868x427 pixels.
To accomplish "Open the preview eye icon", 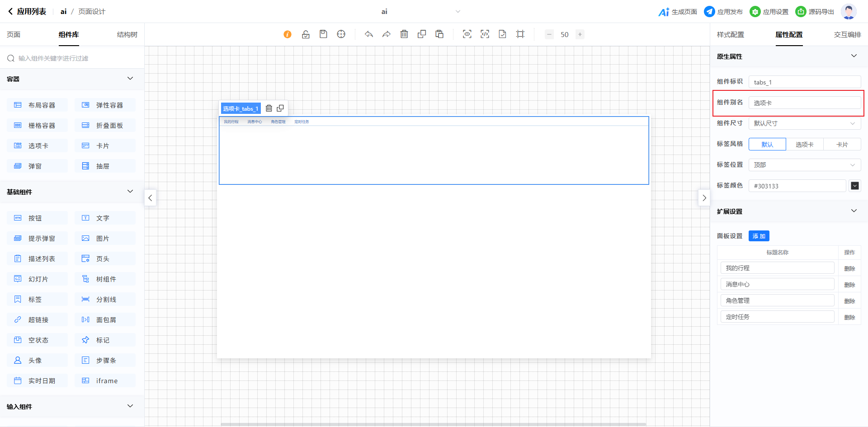I will [x=467, y=34].
